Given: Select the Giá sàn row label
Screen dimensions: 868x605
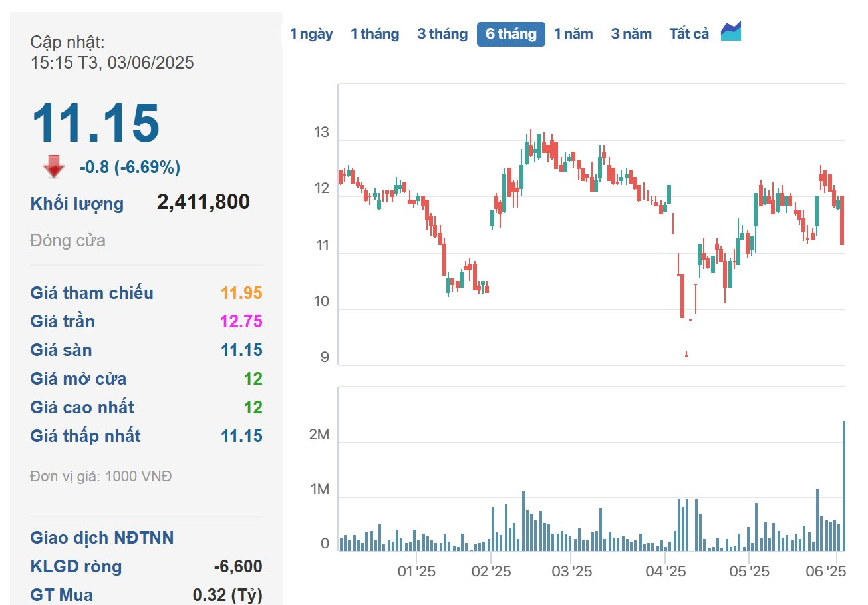Looking at the screenshot, I should (x=61, y=351).
